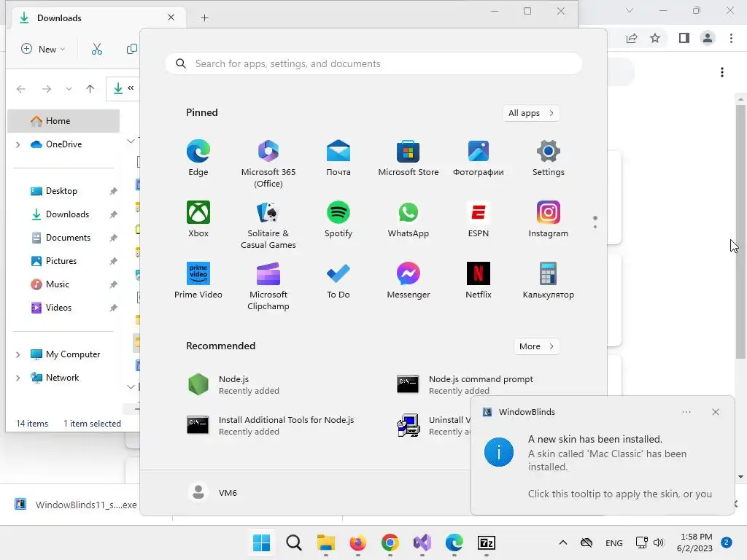This screenshot has height=560, width=747.
Task: Launch Instagram from Pinned apps
Action: click(549, 219)
